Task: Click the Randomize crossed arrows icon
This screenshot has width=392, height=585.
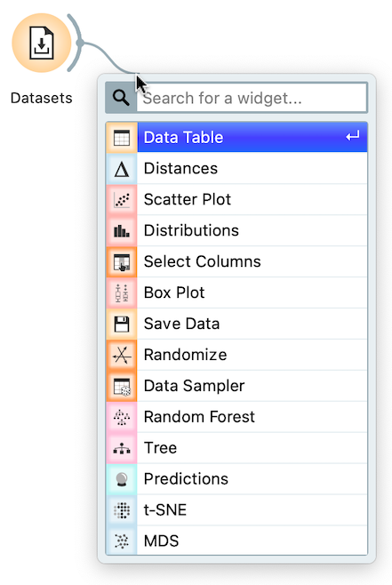Action: [x=122, y=355]
